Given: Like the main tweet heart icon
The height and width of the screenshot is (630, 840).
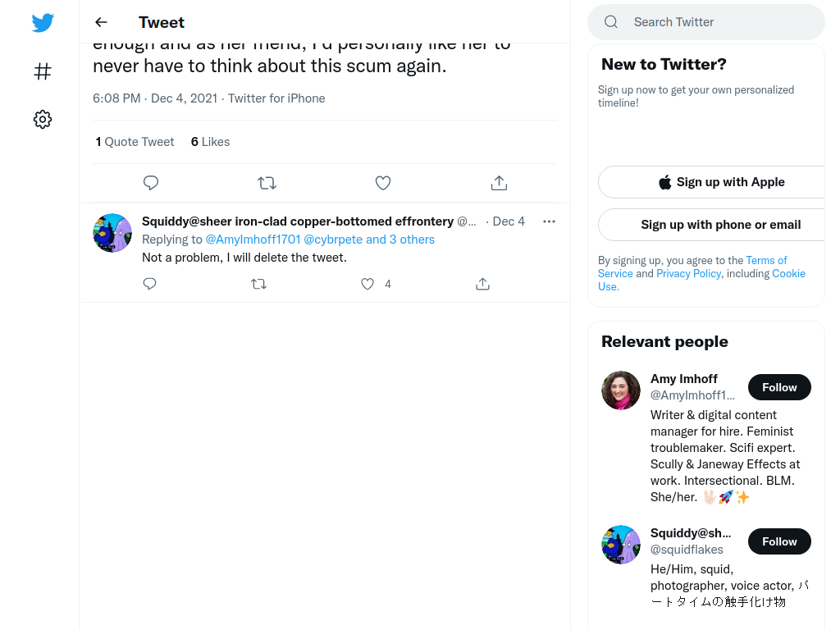Looking at the screenshot, I should point(382,183).
